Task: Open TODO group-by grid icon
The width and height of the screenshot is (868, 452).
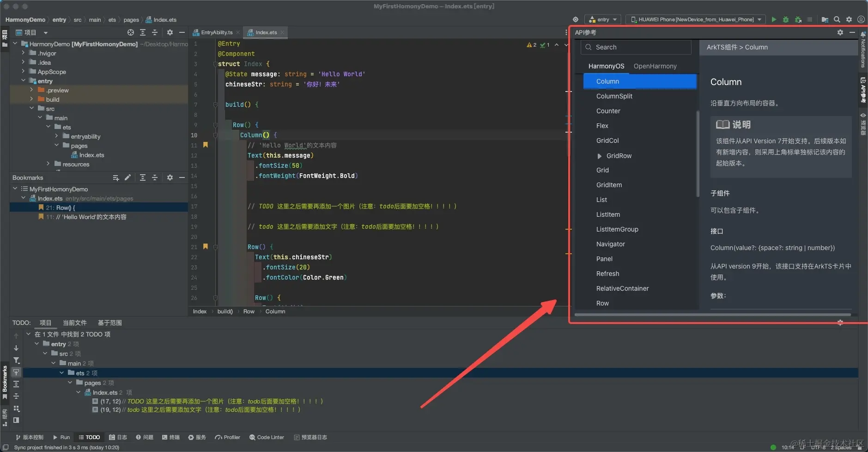Action: [16, 408]
